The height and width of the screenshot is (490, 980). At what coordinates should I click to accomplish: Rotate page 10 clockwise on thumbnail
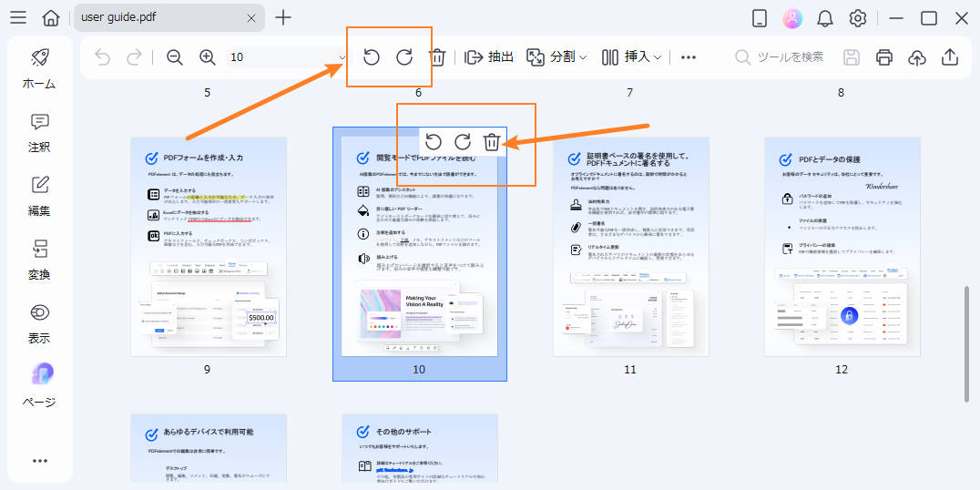(x=463, y=142)
